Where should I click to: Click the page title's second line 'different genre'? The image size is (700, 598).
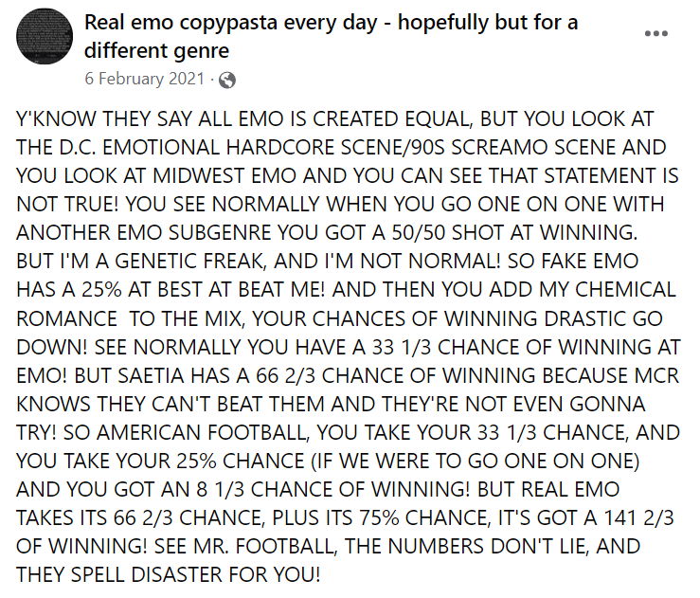coord(156,49)
